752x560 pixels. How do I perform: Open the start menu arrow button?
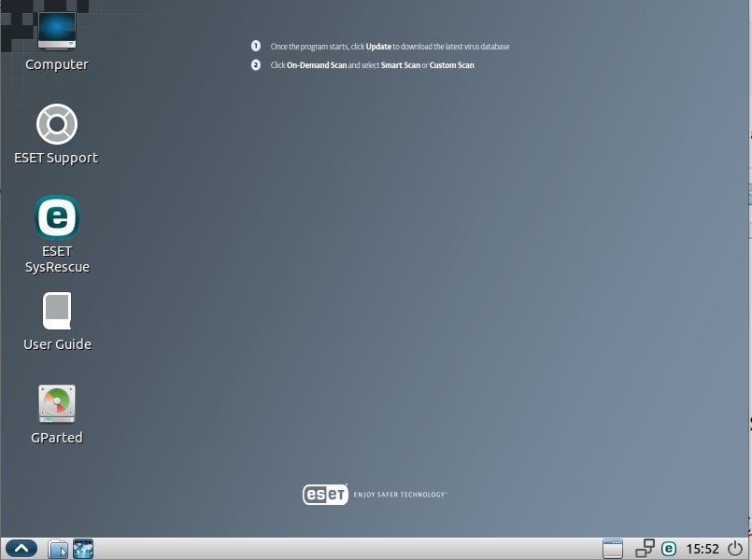coord(21,549)
